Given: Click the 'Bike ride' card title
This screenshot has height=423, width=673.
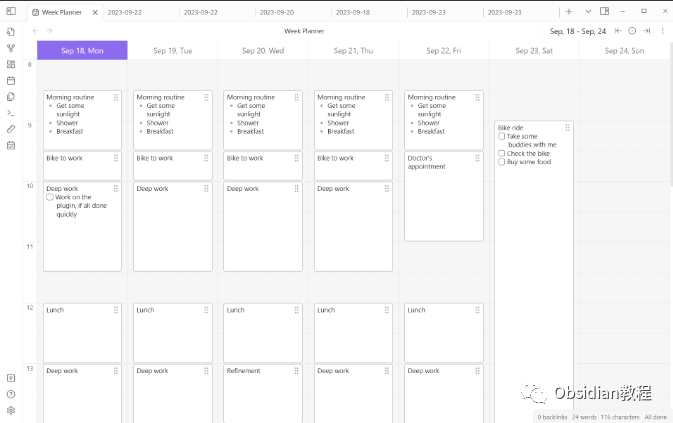Looking at the screenshot, I should [510, 128].
